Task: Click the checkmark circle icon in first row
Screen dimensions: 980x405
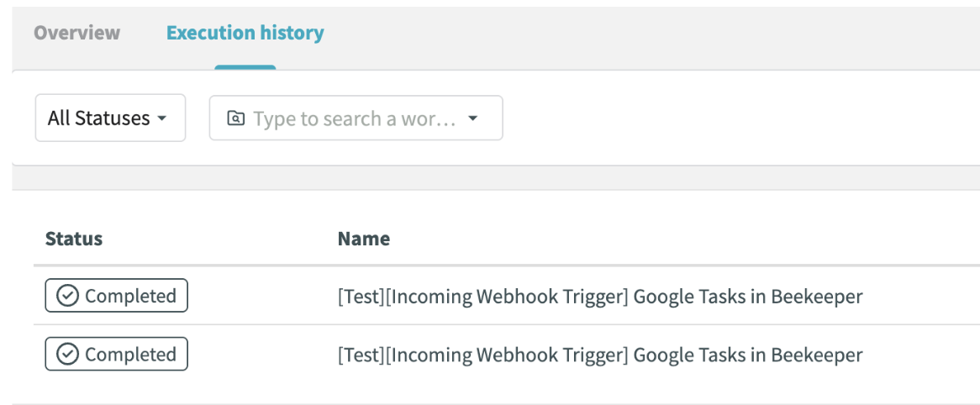Action: (x=67, y=296)
